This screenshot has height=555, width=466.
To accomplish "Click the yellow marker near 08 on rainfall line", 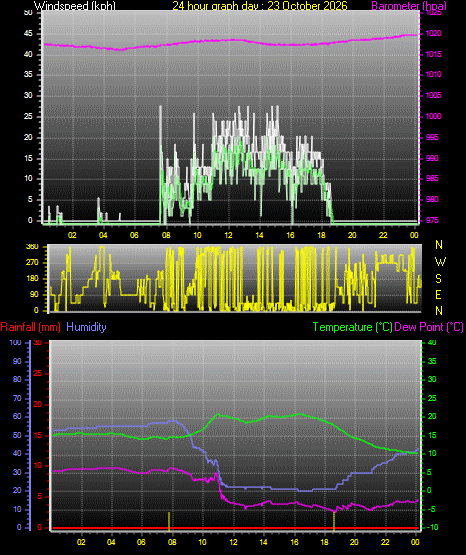I will [169, 521].
